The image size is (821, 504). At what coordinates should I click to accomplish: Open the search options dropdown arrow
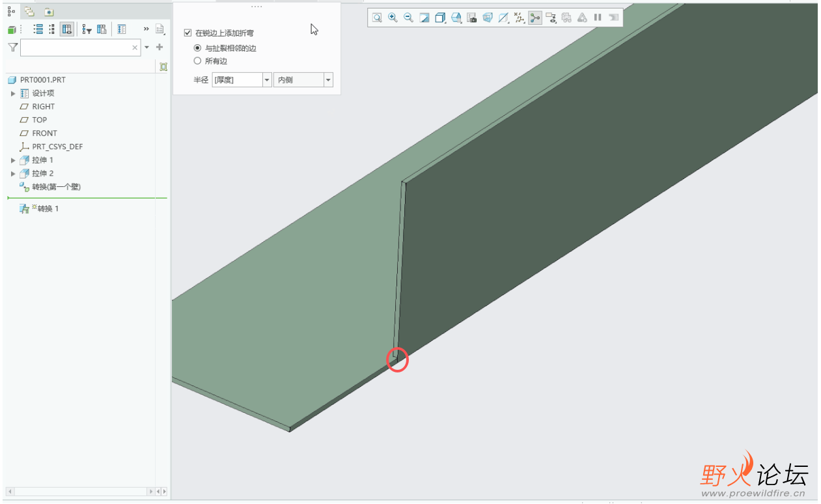147,48
